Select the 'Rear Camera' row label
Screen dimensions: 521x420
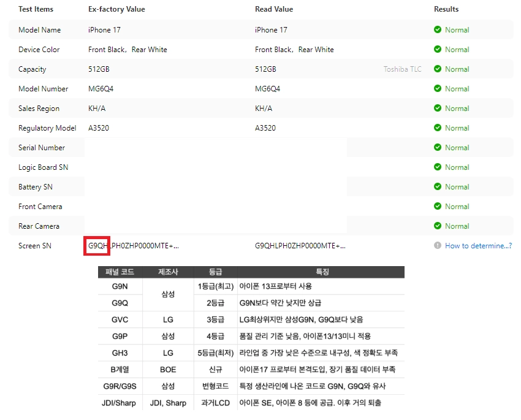coord(39,226)
